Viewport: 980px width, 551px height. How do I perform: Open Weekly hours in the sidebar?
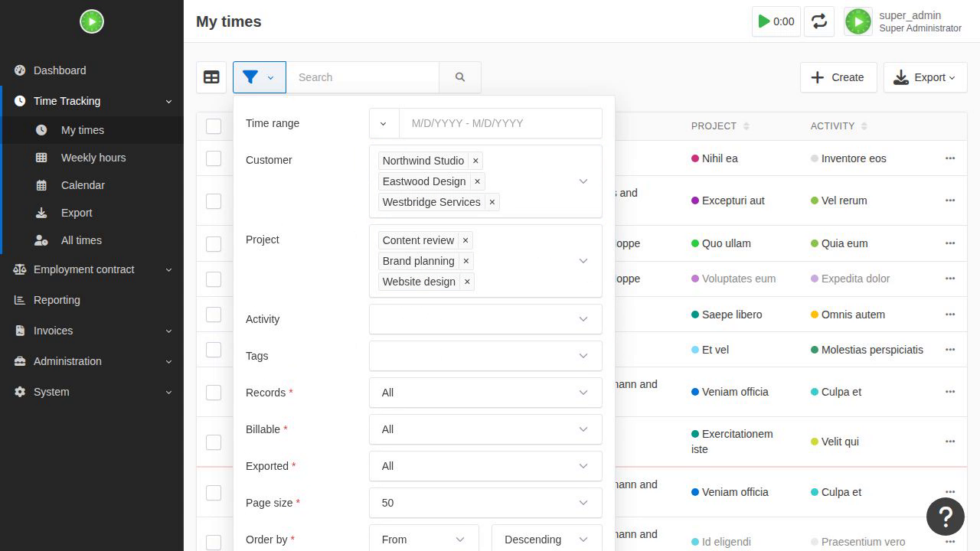pyautogui.click(x=93, y=158)
